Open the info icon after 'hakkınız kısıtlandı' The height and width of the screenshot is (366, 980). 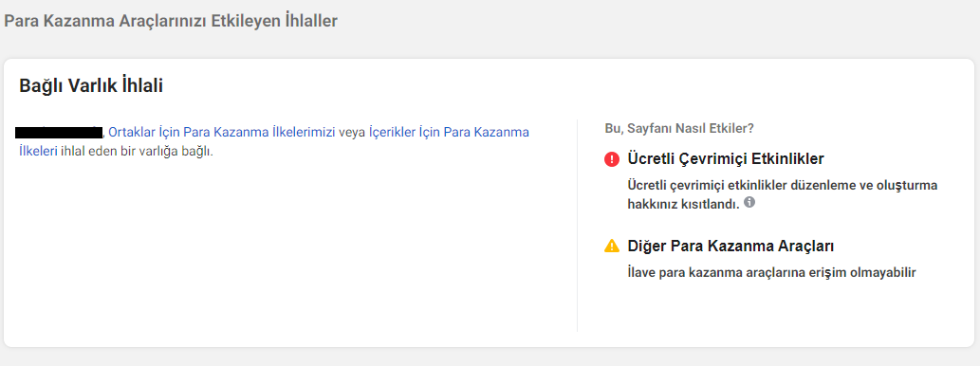coord(749,202)
